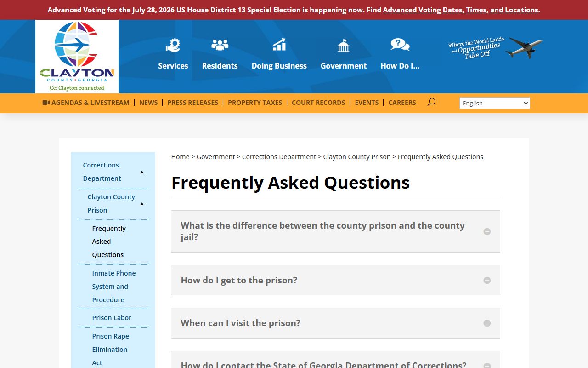Open the Doing Business menu

click(279, 66)
